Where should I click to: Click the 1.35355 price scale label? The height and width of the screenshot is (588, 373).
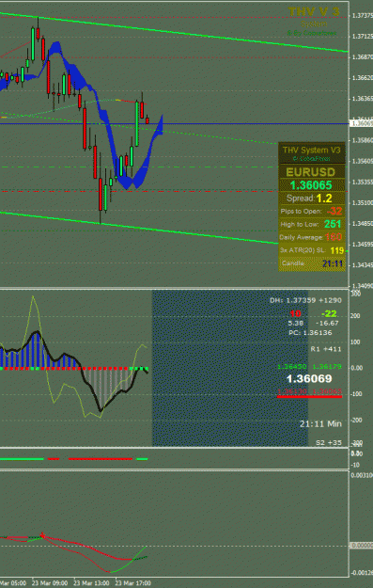click(363, 182)
